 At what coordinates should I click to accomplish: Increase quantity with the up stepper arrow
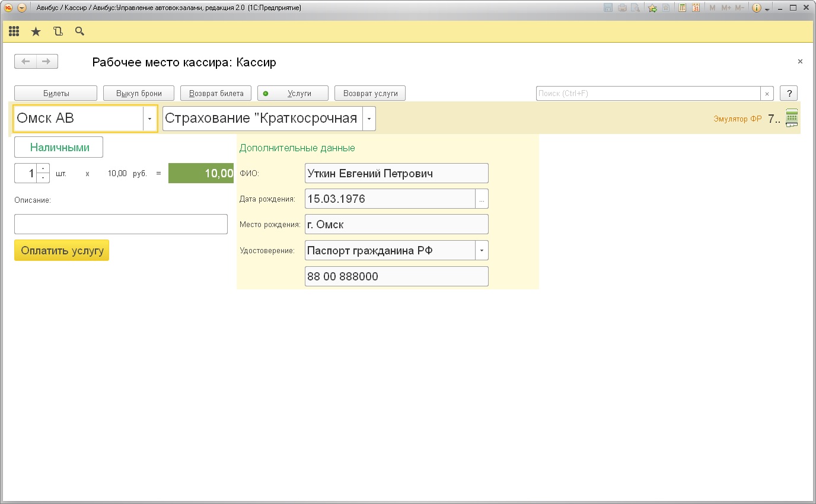point(43,169)
